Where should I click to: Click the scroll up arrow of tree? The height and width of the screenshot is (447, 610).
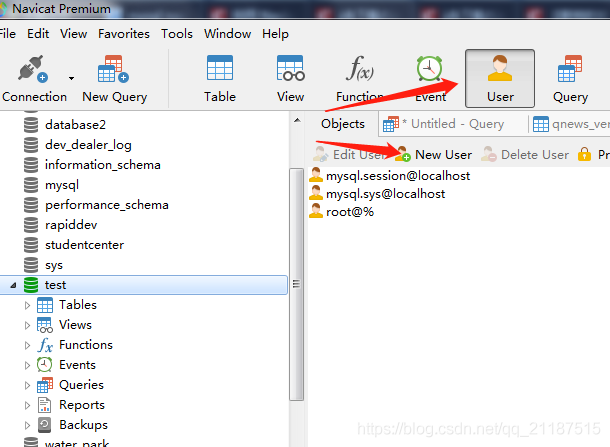297,120
